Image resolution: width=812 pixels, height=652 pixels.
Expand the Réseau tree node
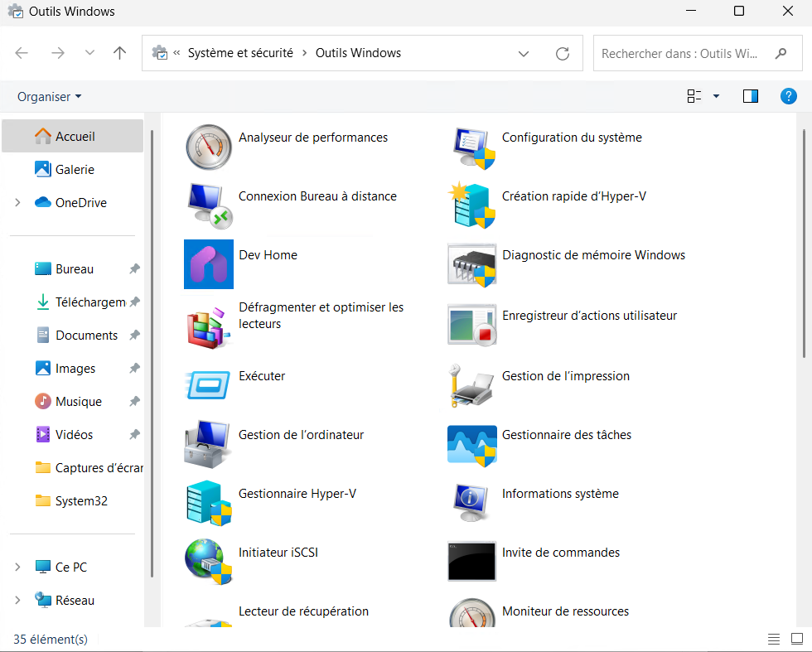click(x=17, y=600)
